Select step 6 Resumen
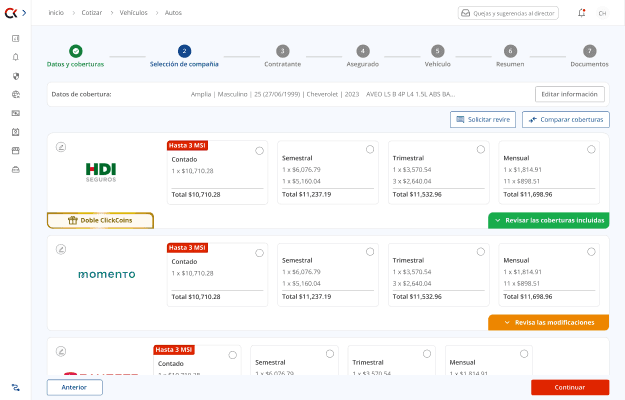Viewport: 625px width, 400px height. click(x=510, y=56)
